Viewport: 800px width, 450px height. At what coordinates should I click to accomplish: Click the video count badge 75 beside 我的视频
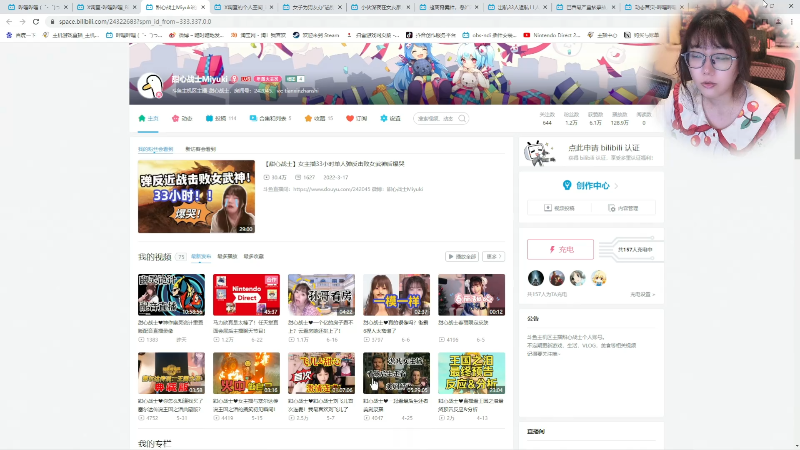tap(181, 257)
